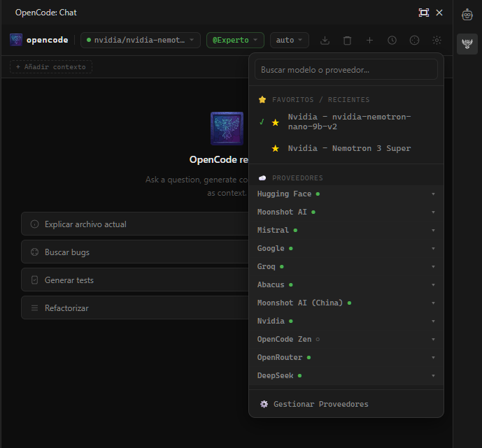Image resolution: width=482 pixels, height=448 pixels.
Task: Click the download/export chat icon
Action: [325, 41]
